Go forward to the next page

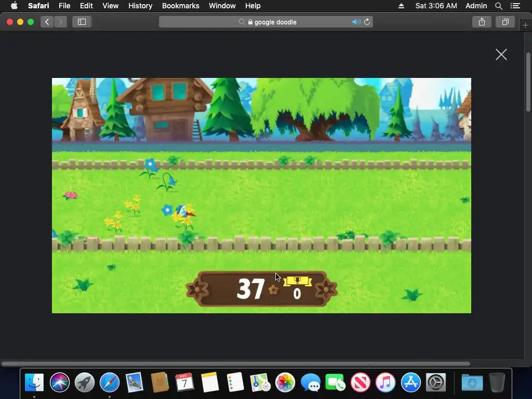(60, 22)
